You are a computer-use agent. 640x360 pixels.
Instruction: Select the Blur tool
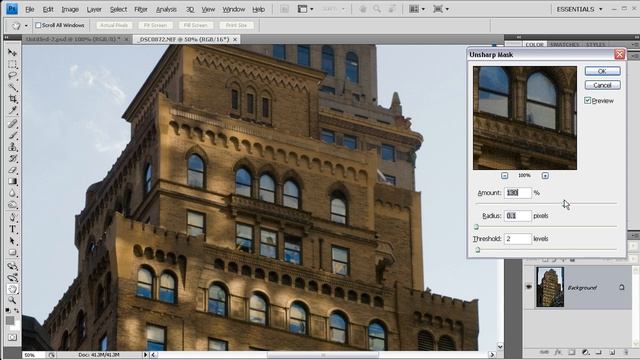pos(12,193)
